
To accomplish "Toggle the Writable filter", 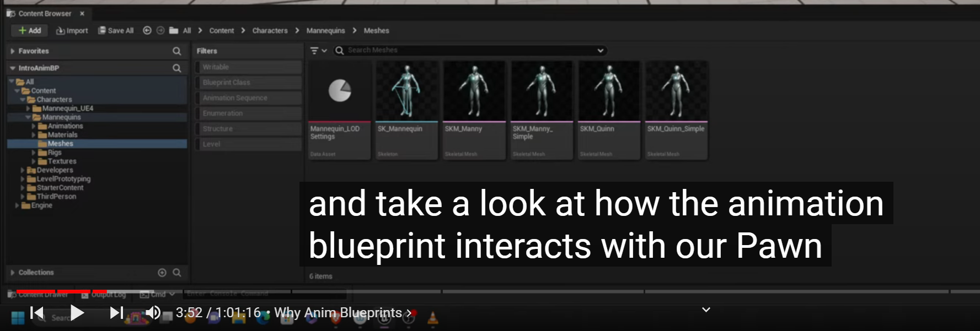I will (248, 67).
